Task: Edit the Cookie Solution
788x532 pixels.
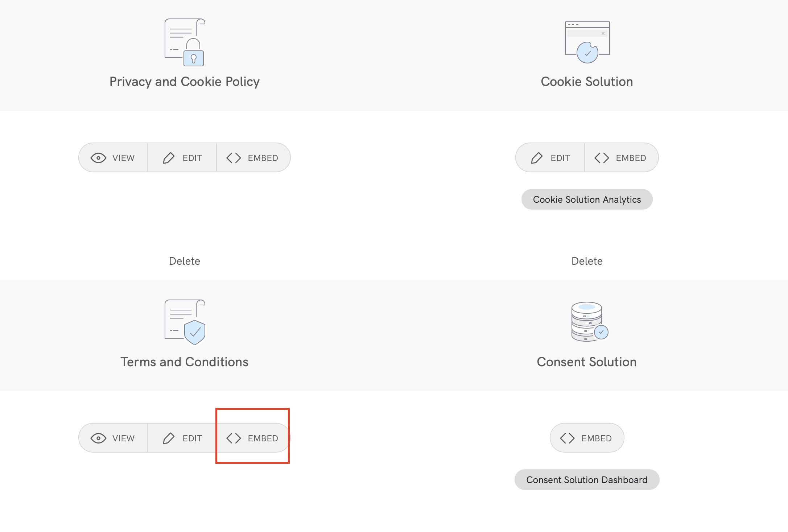Action: (x=550, y=158)
